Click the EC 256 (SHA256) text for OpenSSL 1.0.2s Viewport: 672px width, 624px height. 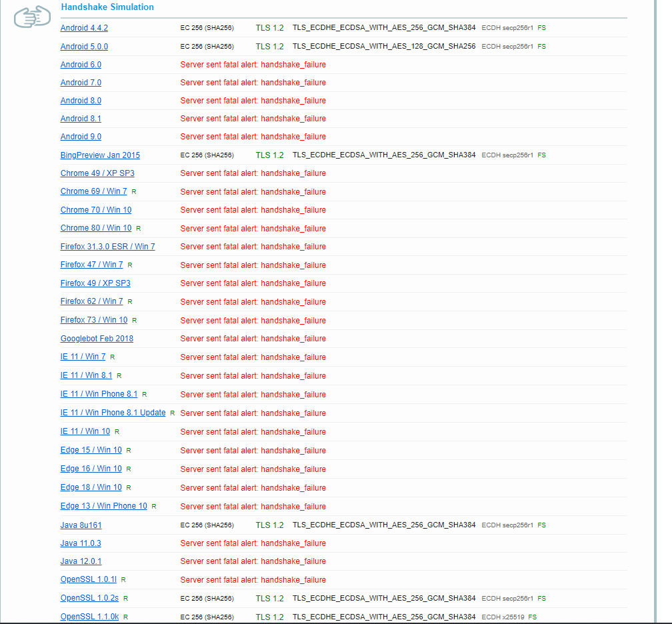click(x=207, y=598)
